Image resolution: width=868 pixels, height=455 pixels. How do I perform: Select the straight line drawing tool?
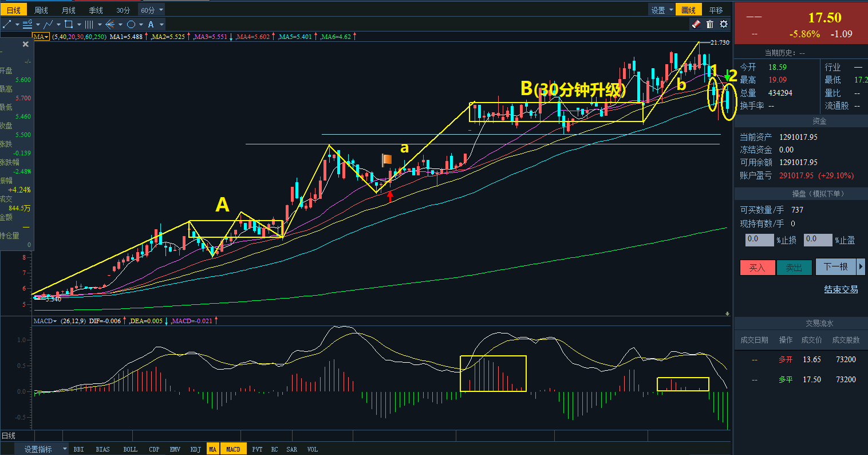pos(7,24)
